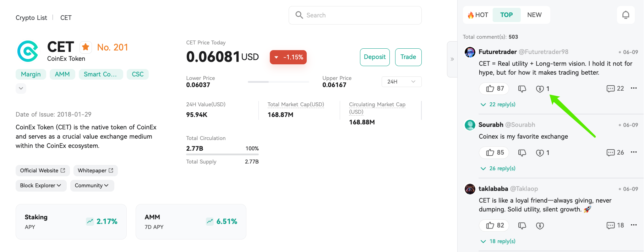The width and height of the screenshot is (644, 252).
Task: Like Sourabh's comment with 85 likes
Action: tap(494, 152)
